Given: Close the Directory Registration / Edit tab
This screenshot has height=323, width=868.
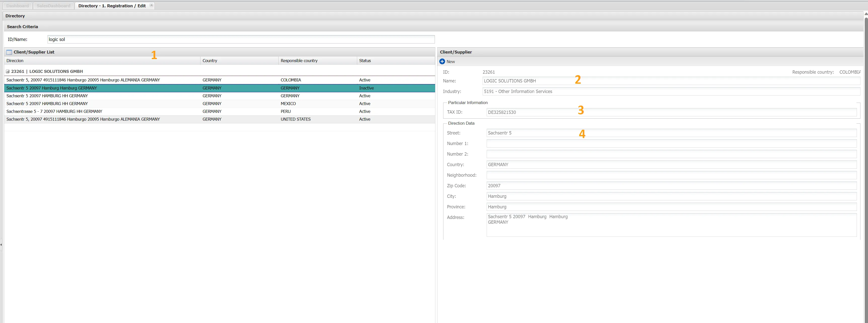Looking at the screenshot, I should pyautogui.click(x=151, y=5).
